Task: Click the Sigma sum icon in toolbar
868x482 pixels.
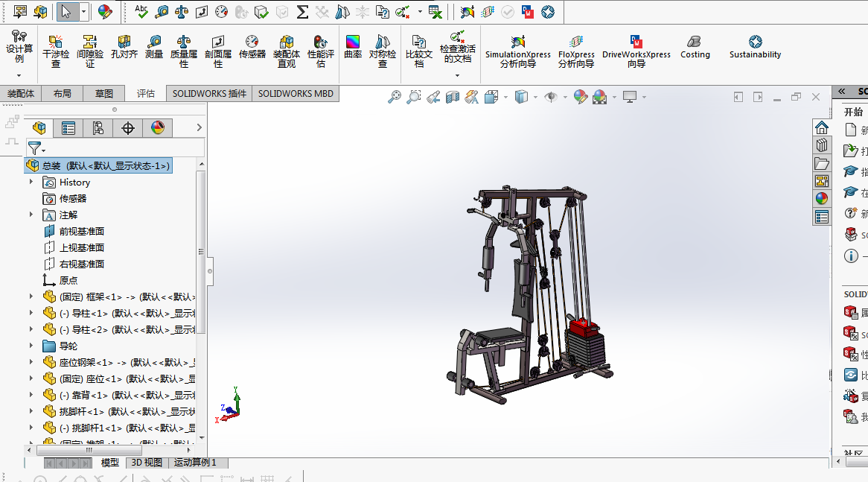Action: tap(302, 12)
